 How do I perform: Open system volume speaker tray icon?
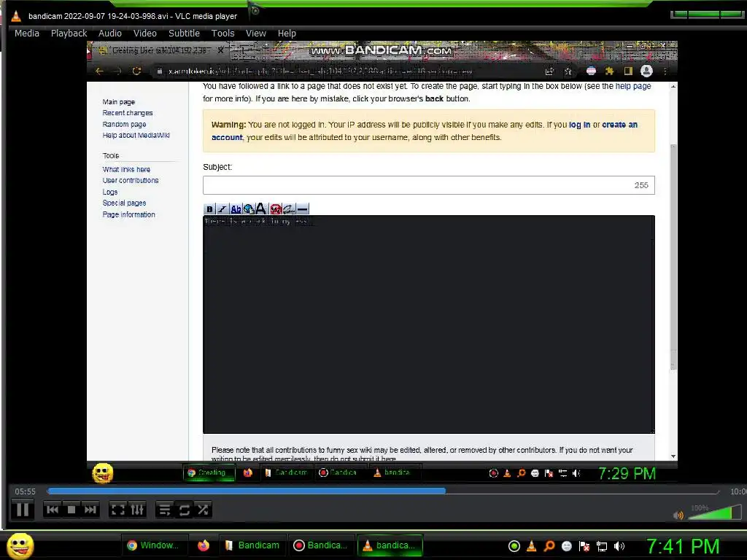[x=619, y=546]
